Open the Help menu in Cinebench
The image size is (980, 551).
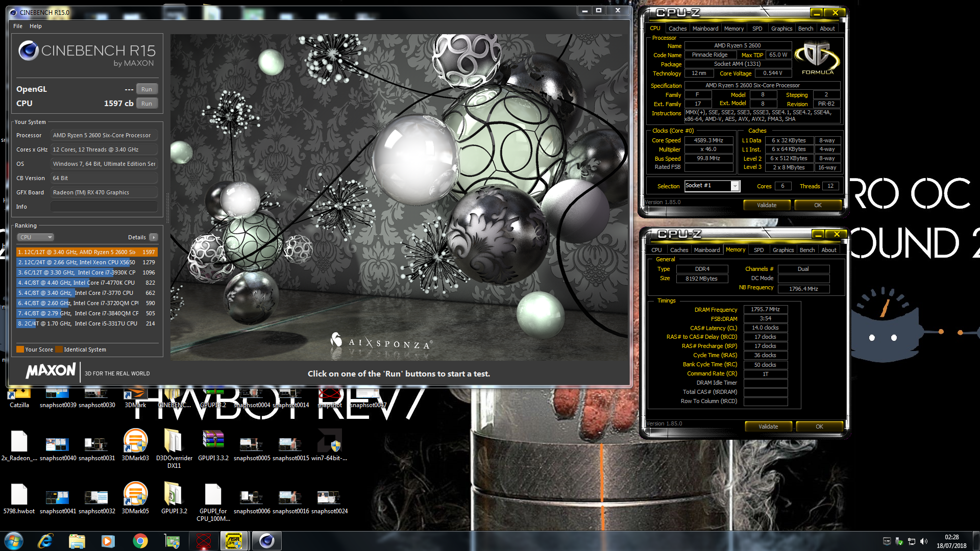pyautogui.click(x=35, y=26)
